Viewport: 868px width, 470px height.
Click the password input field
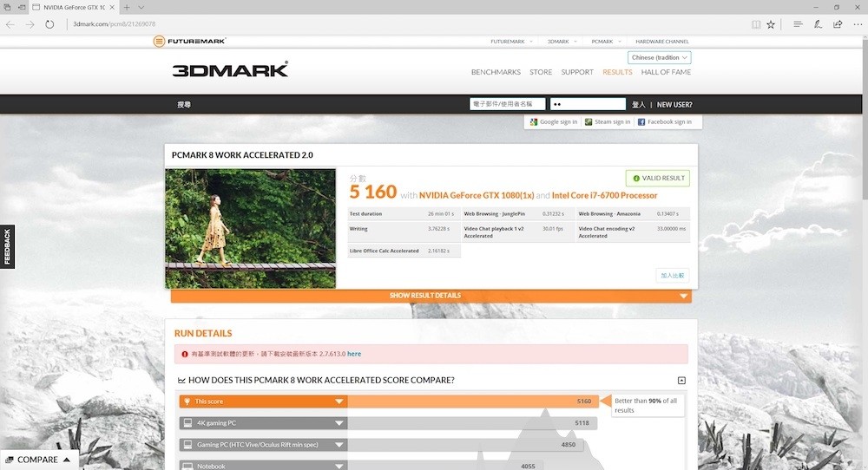pyautogui.click(x=588, y=104)
